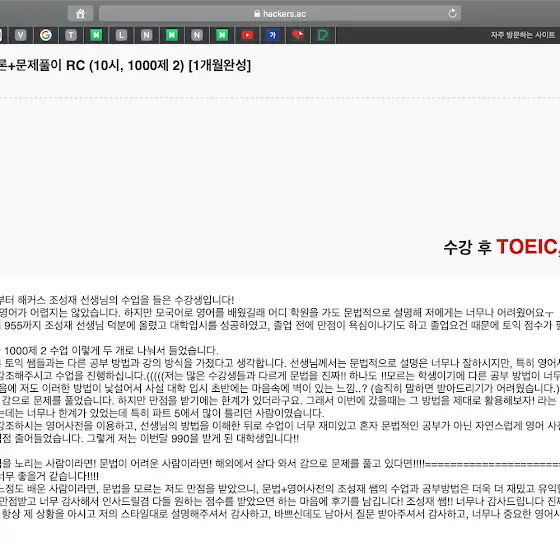
Task: Open the gray V favorite
Action: (x=21, y=35)
